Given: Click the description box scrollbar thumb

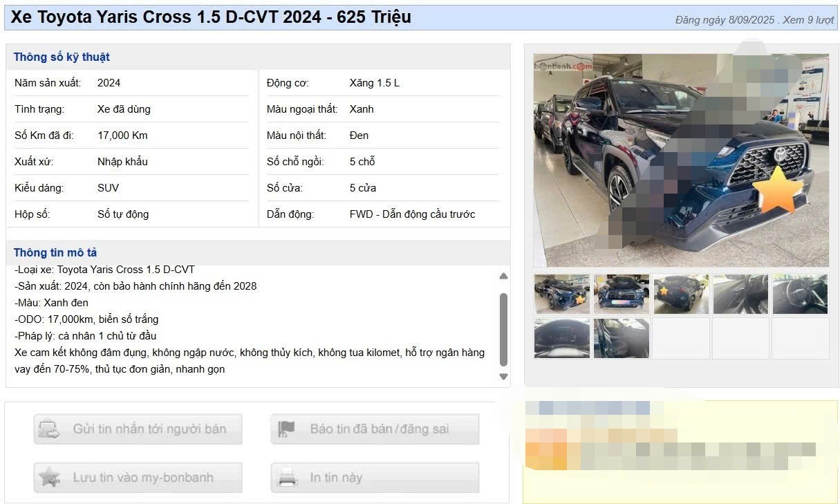Looking at the screenshot, I should [503, 330].
